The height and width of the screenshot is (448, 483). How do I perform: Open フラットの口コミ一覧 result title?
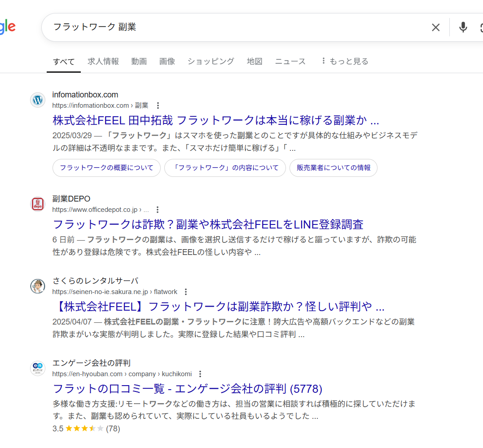(187, 389)
